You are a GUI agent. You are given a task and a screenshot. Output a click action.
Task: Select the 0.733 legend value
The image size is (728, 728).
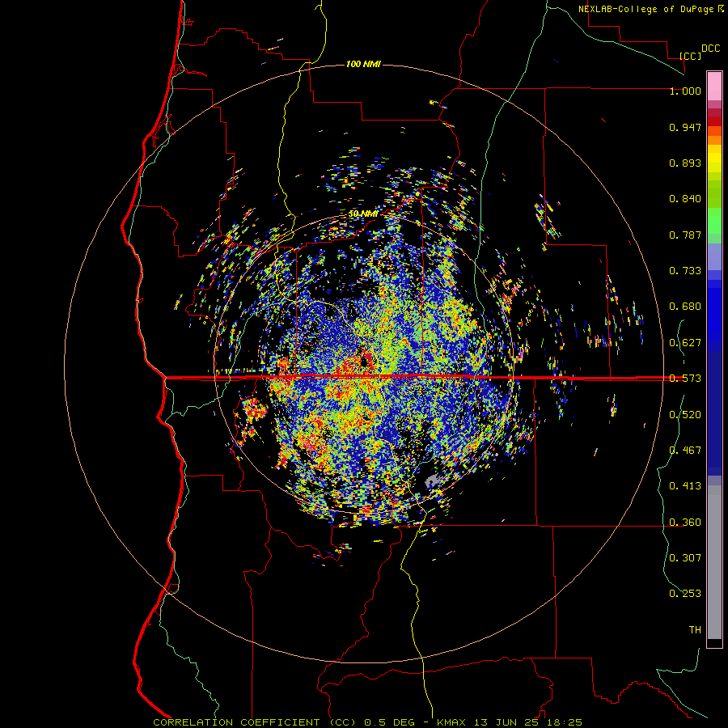(x=685, y=271)
